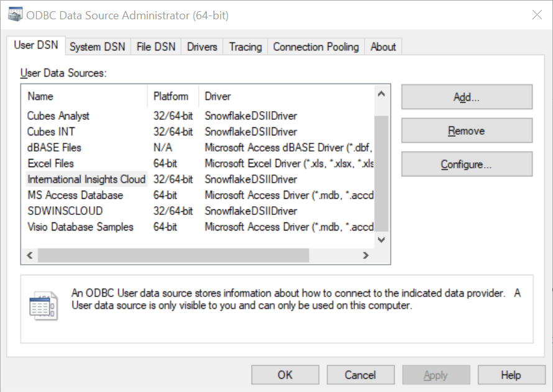Select the Excel Files data source
This screenshot has height=392, width=553.
51,163
